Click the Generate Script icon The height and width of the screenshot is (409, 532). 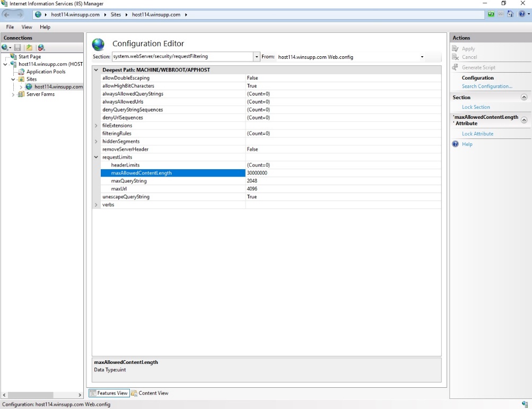point(455,67)
